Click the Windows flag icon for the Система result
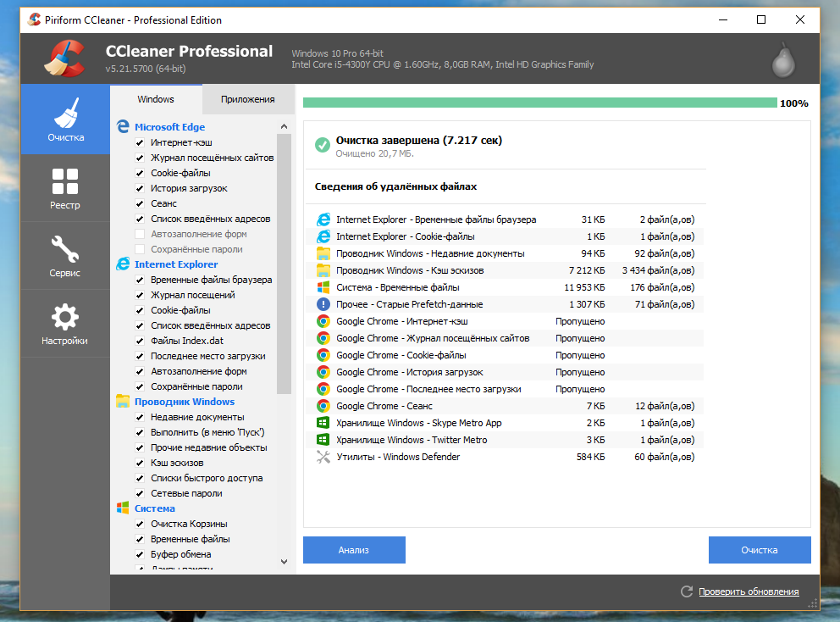 323,287
